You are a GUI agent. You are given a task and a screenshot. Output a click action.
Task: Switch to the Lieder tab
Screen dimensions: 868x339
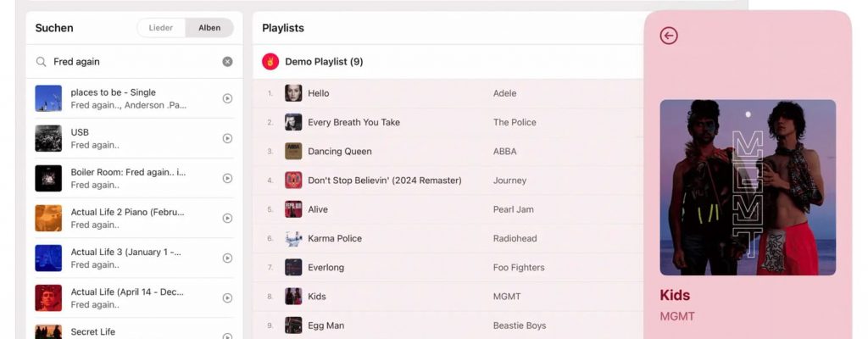pos(161,28)
